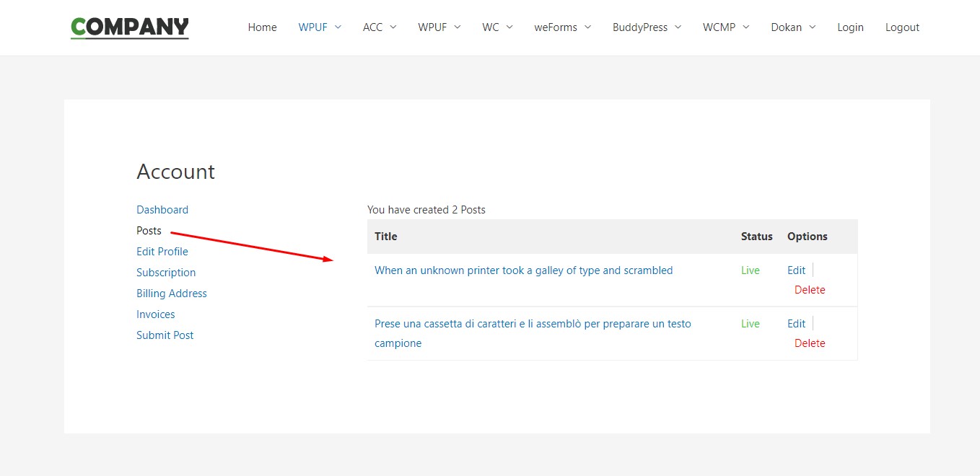Open the weForms dropdown menu
980x476 pixels.
[562, 27]
